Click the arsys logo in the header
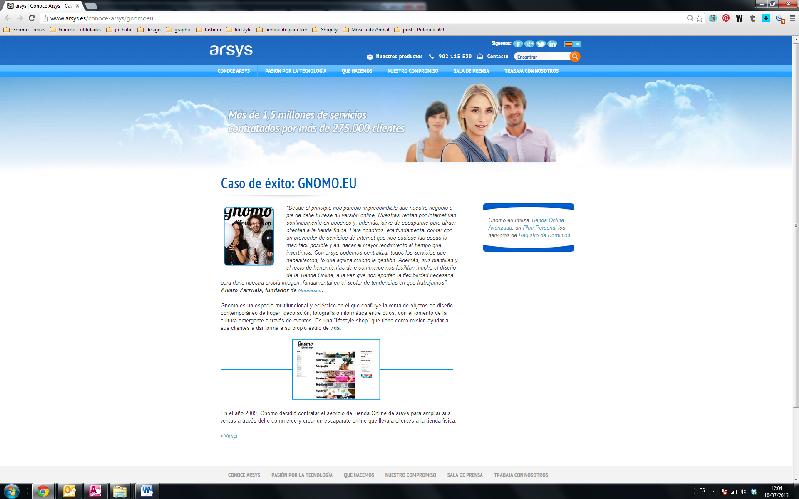This screenshot has width=799, height=499. click(231, 50)
